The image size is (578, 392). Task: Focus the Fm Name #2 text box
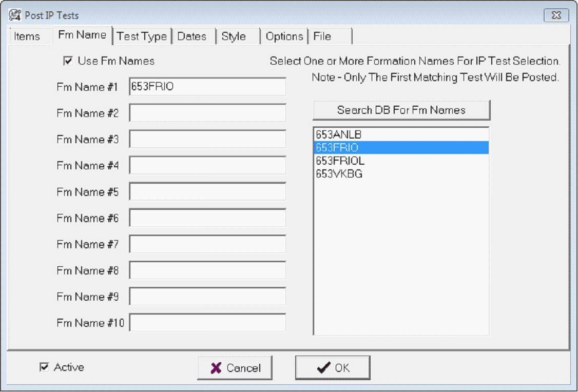(207, 113)
